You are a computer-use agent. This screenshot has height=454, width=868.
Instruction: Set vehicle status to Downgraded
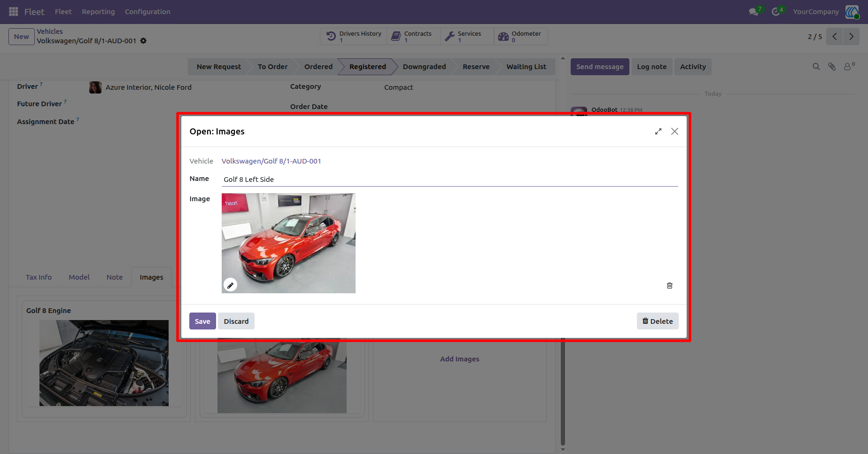coord(424,67)
